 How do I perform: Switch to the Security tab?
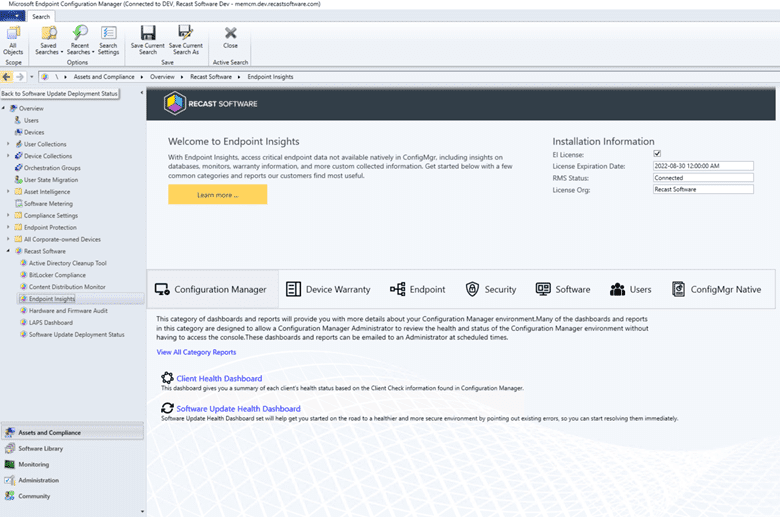[x=490, y=289]
